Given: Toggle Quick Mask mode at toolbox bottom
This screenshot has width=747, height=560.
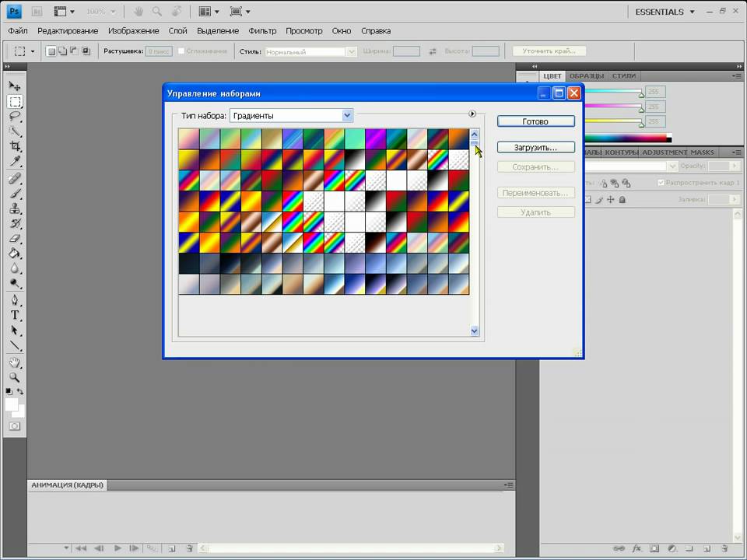Looking at the screenshot, I should [x=15, y=426].
